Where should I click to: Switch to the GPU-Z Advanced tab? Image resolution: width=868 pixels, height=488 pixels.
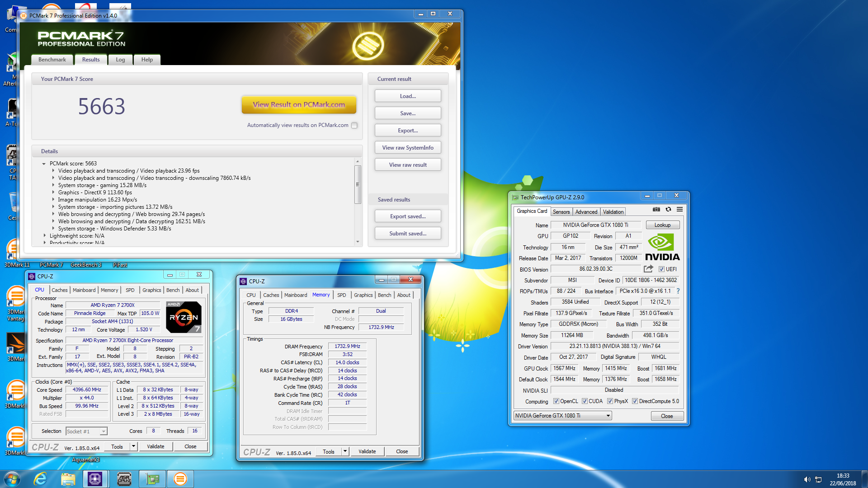[x=586, y=211]
